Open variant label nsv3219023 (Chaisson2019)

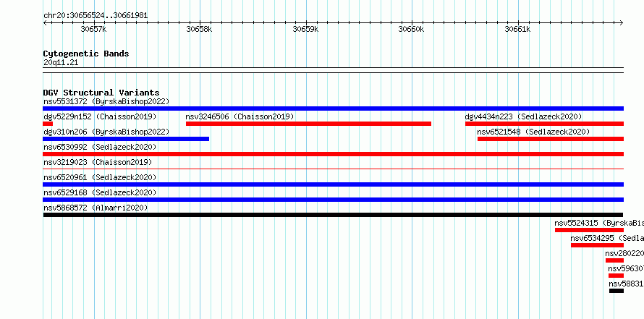pyautogui.click(x=98, y=162)
